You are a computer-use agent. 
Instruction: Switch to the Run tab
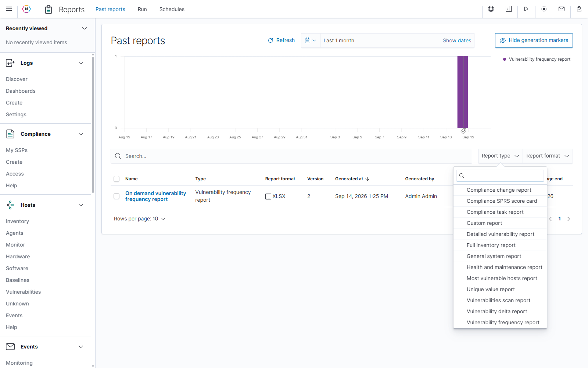(x=142, y=9)
